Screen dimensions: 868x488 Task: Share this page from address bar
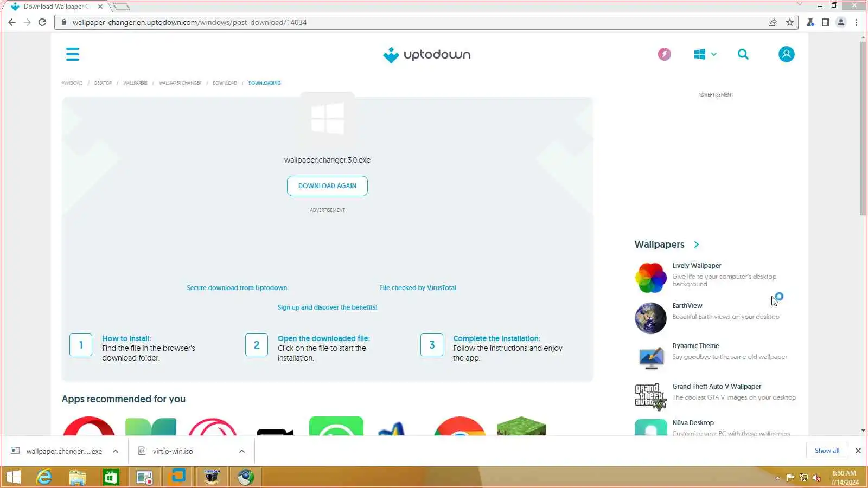point(773,22)
